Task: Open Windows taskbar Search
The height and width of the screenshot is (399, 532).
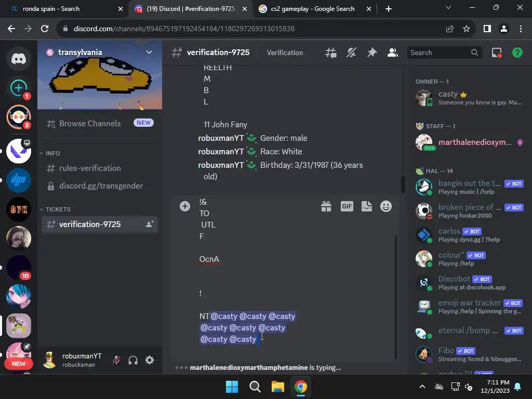Action: (x=255, y=387)
